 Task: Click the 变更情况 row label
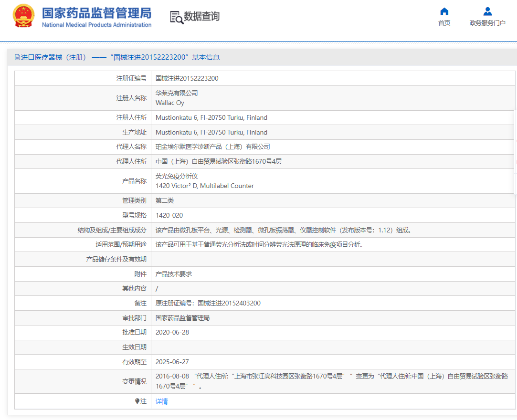134,381
